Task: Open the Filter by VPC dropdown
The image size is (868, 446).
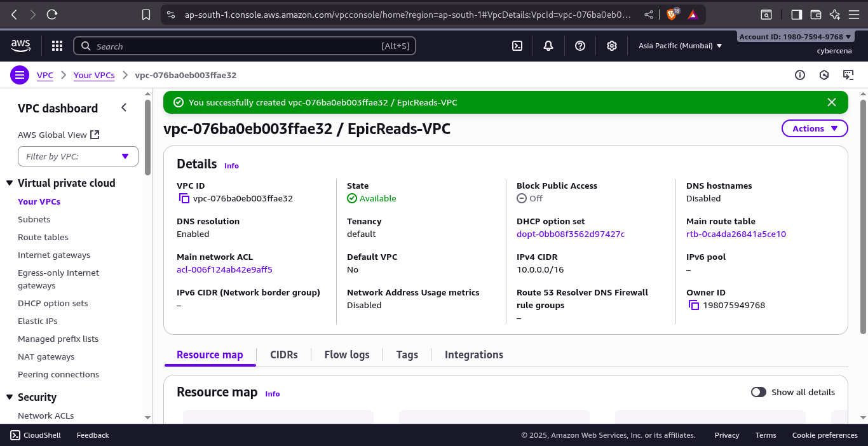Action: click(78, 156)
